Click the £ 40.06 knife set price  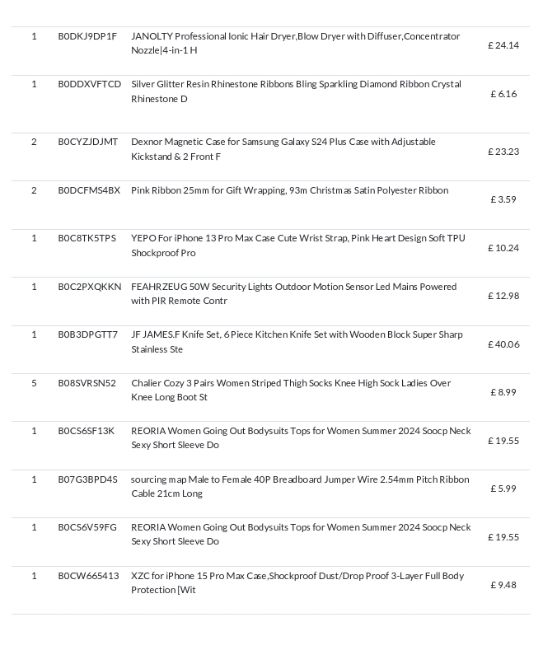point(503,344)
